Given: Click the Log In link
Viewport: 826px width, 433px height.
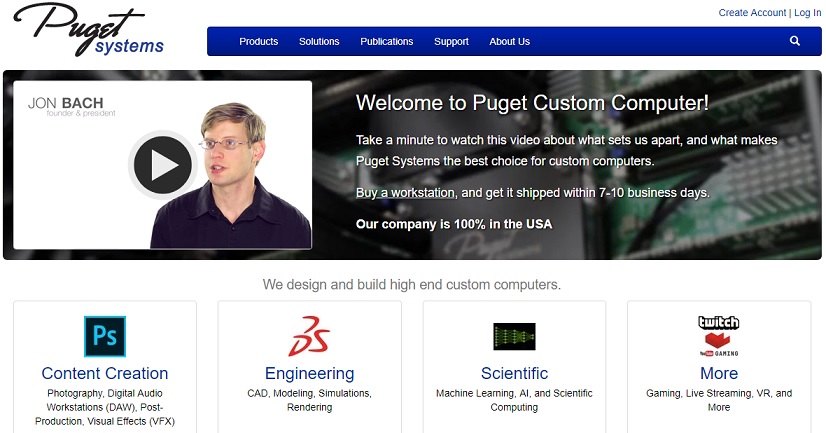Looking at the screenshot, I should 808,13.
